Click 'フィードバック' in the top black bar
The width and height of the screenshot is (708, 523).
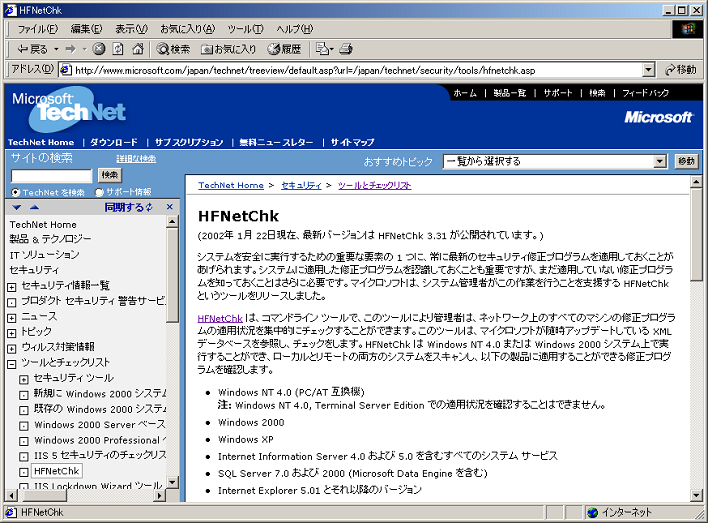click(645, 93)
